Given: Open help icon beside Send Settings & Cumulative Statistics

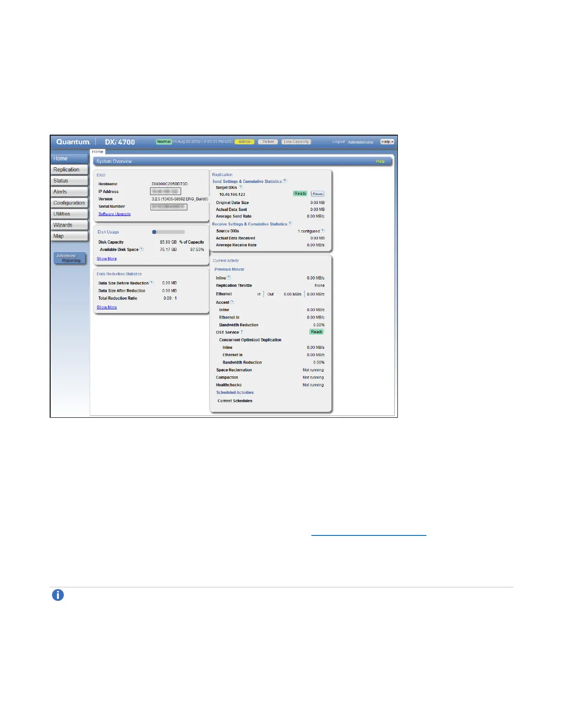Looking at the screenshot, I should click(285, 181).
